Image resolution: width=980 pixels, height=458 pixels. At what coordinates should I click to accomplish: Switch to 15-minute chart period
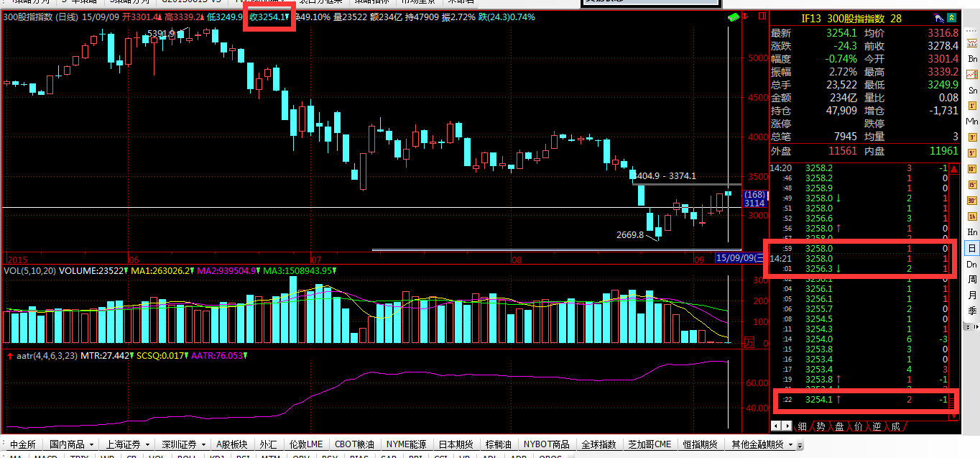point(972,184)
